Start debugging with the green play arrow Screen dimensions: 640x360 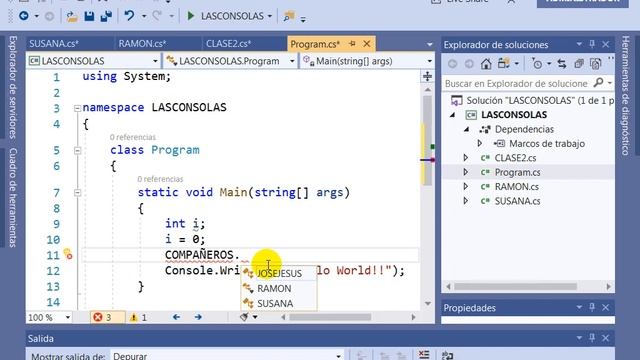pyautogui.click(x=191, y=16)
